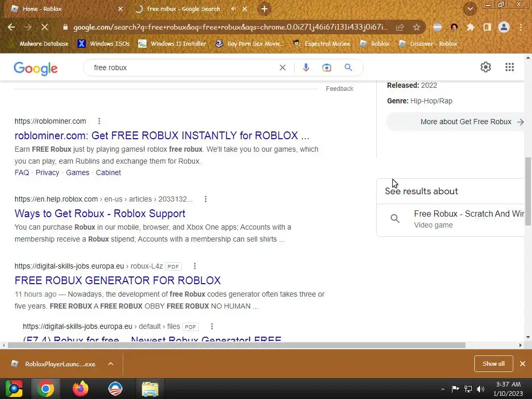The height and width of the screenshot is (399, 532).
Task: Open the Extensions puzzle icon
Action: (470, 27)
